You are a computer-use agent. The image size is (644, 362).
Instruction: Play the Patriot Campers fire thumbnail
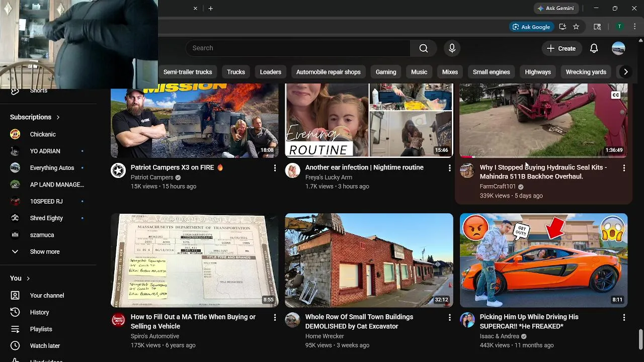click(x=194, y=120)
